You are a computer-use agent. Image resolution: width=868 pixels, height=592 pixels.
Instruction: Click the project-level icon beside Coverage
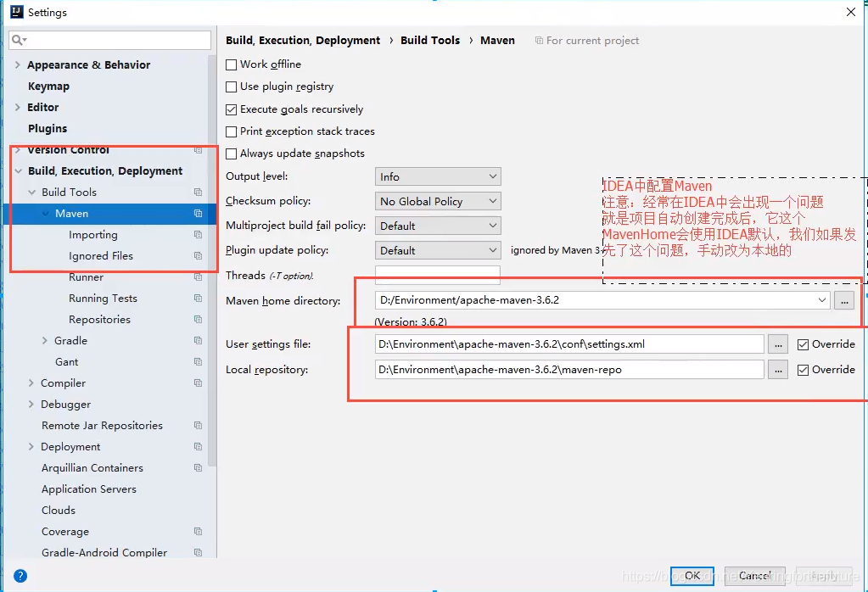(x=198, y=531)
